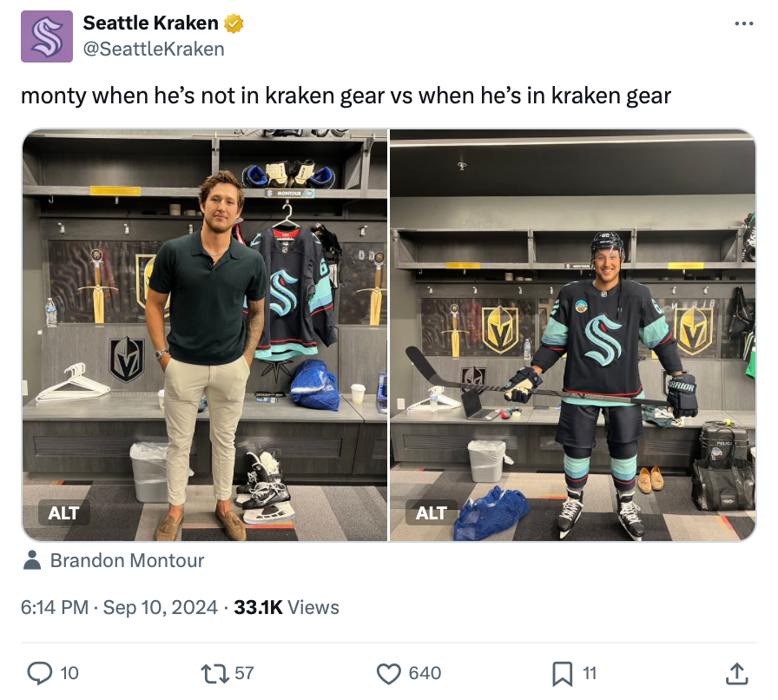Open the Seattle Kraken display name link
Viewport: 778px width, 700px height.
(x=150, y=23)
